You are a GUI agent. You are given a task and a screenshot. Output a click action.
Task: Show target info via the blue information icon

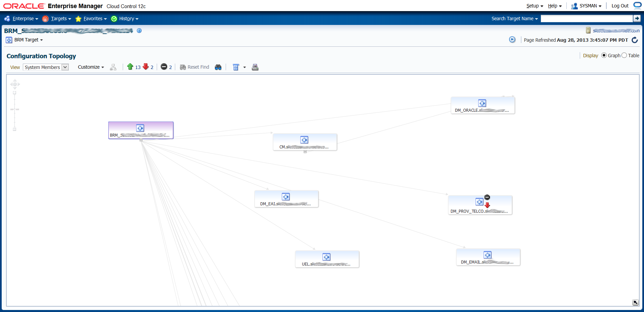tap(139, 31)
